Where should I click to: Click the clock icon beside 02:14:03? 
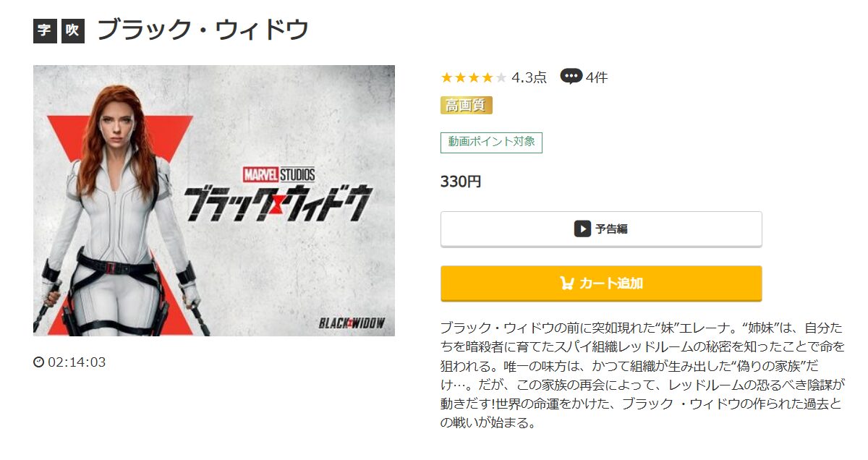(38, 362)
